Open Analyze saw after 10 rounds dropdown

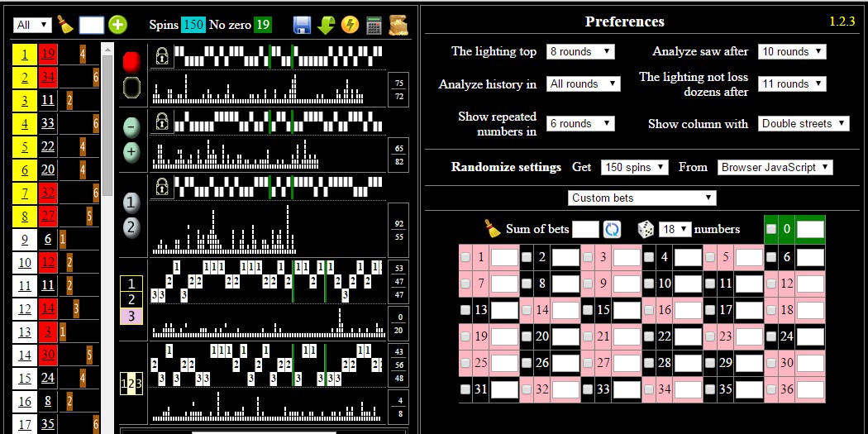pyautogui.click(x=792, y=51)
